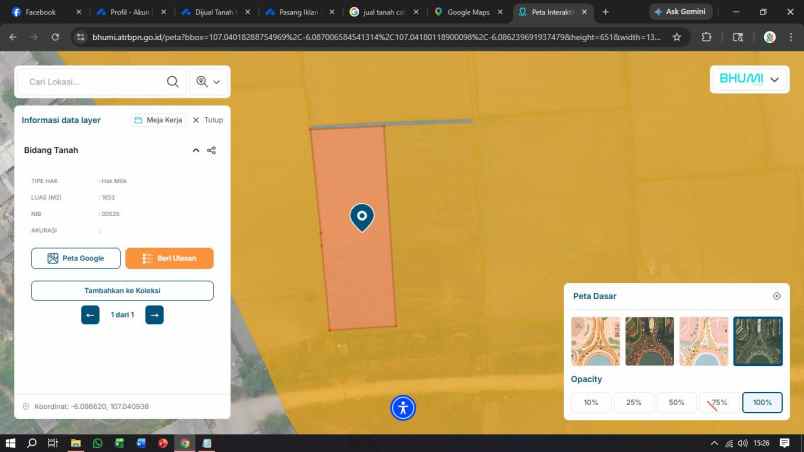804x452 pixels.
Task: Close panel with Tutup
Action: [x=208, y=120]
